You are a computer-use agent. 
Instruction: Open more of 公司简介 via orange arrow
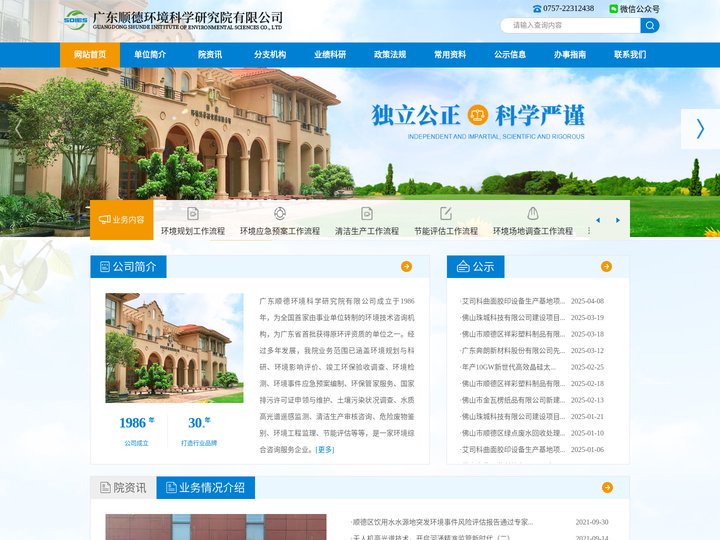tap(406, 267)
